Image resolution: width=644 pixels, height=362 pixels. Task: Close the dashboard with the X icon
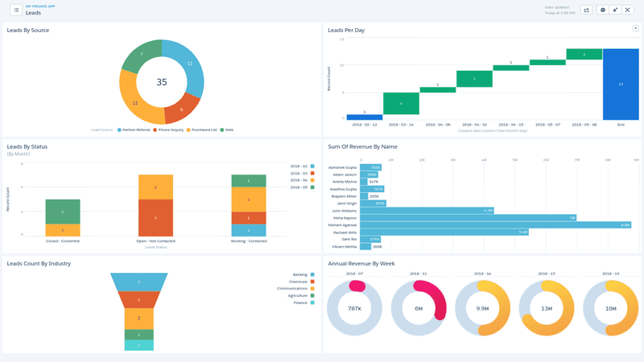coord(628,10)
